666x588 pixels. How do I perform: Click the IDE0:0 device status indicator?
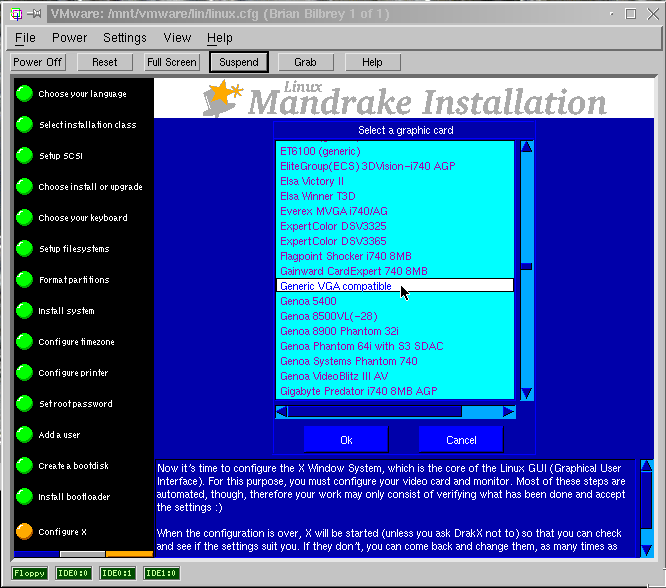click(74, 573)
